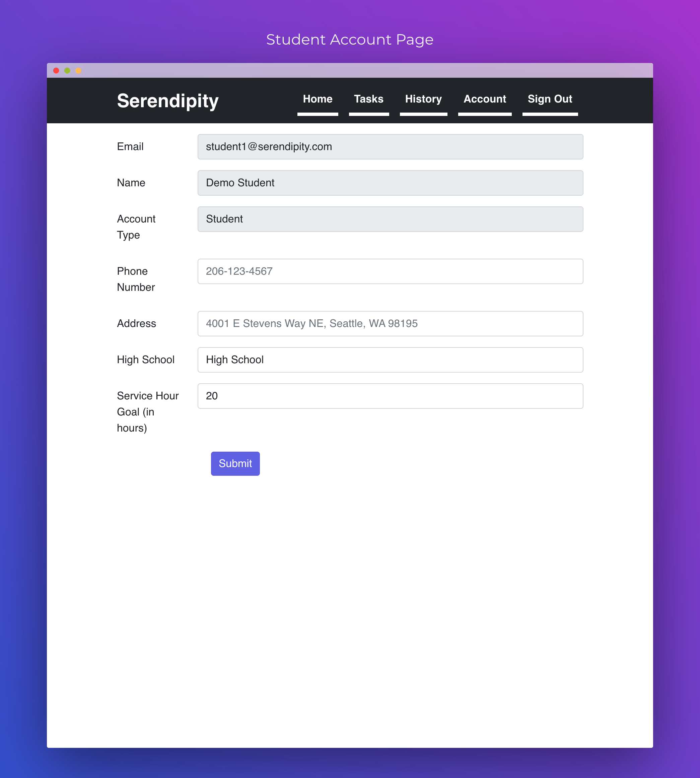Screen dimensions: 700x778
Task: Click the Service Hour Goal field
Action: (x=391, y=395)
